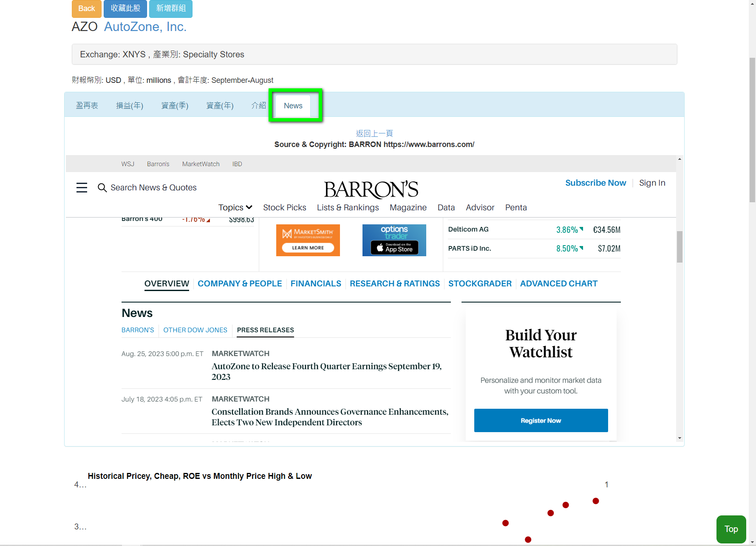Screen dimensions: 756x546
Task: Select the BARRON'S news tab
Action: 138,330
